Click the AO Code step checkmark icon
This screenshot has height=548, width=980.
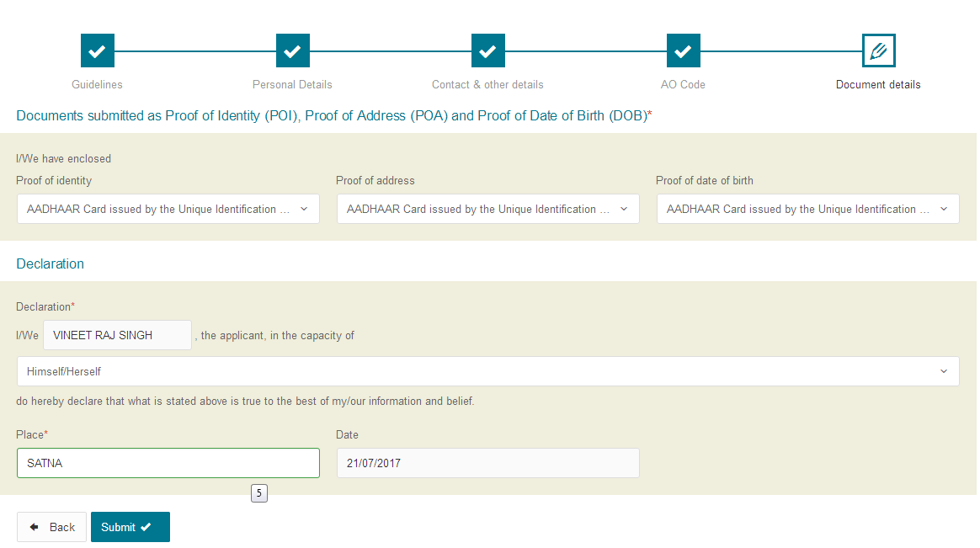(683, 51)
